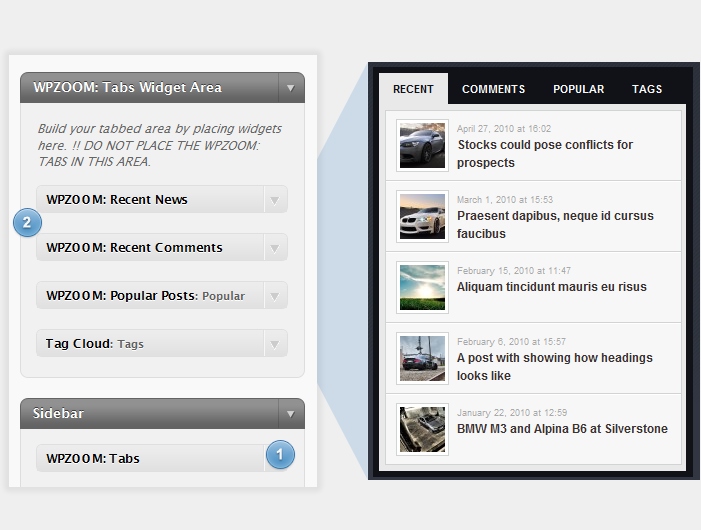Click the WPZOOM: Tabs Widget Area header title
701x530 pixels.
[x=127, y=88]
